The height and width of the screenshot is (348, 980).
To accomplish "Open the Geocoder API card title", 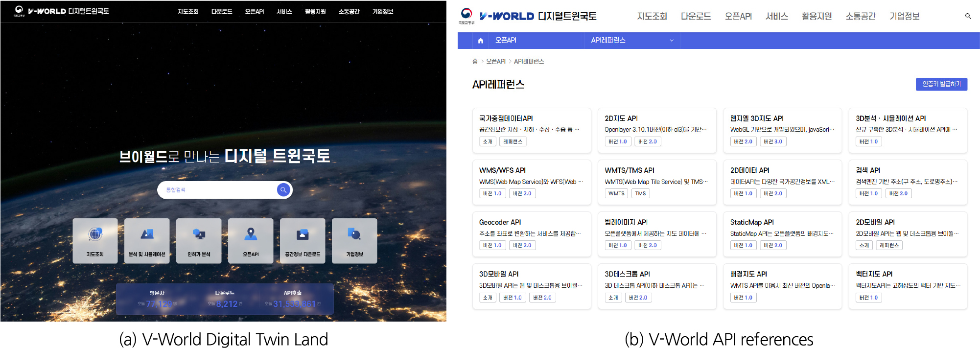I will click(x=500, y=222).
